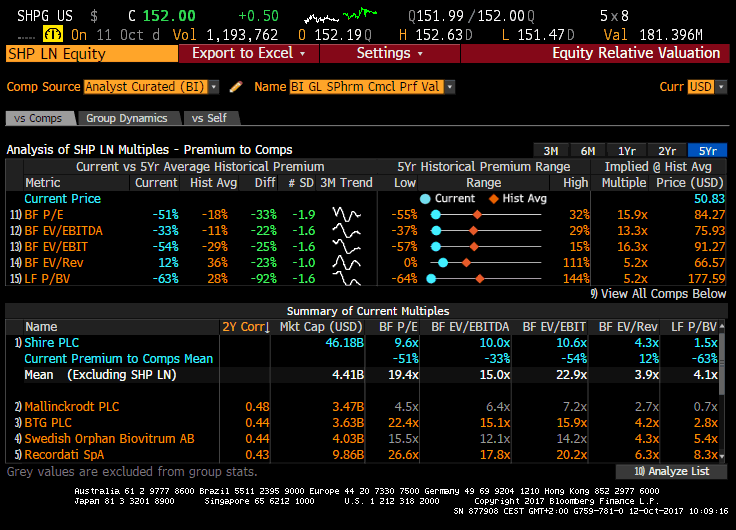The height and width of the screenshot is (530, 736).
Task: Click the Analyze List button
Action: pos(671,471)
